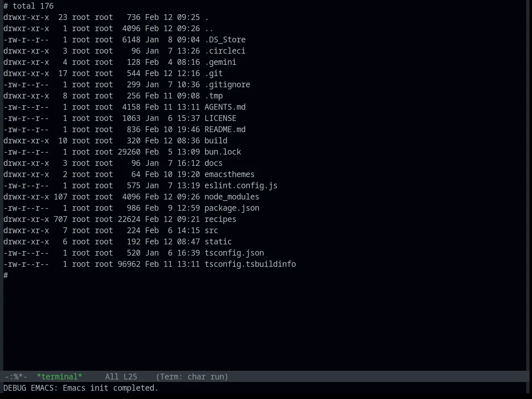Select the docs directory name
532x399 pixels.
(214, 163)
